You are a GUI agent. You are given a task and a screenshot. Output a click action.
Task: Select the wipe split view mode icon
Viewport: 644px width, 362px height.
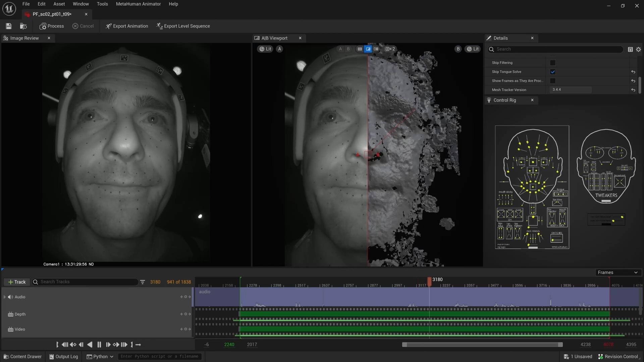click(x=368, y=49)
